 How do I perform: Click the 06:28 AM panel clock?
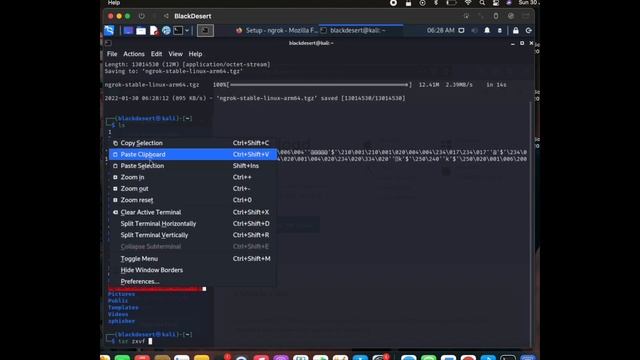point(440,30)
